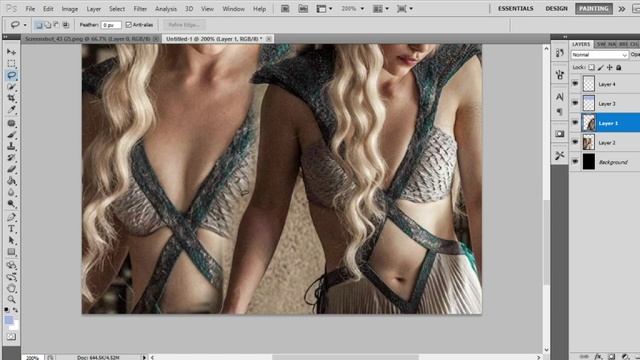Screen dimensions: 640x360
Task: Toggle lock position
Action: click(x=609, y=67)
